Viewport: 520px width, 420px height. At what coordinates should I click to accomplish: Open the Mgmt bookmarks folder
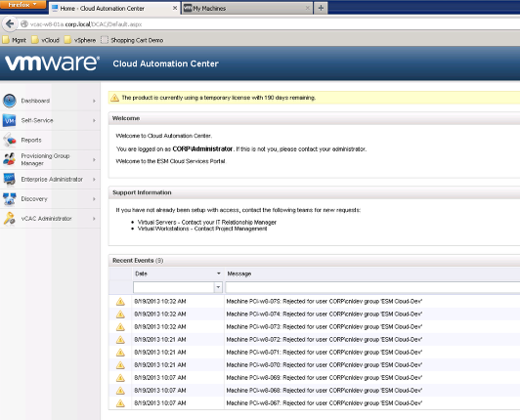[x=15, y=40]
